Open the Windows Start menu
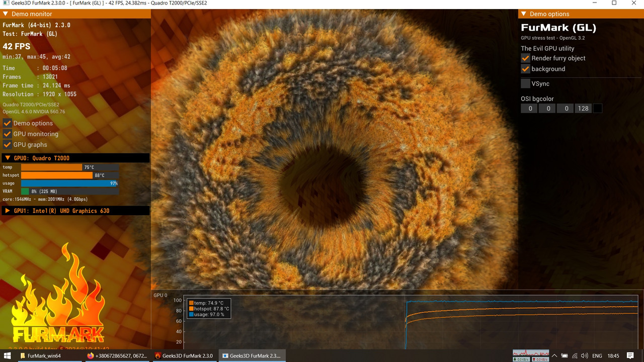This screenshot has width=644, height=362. click(8, 355)
